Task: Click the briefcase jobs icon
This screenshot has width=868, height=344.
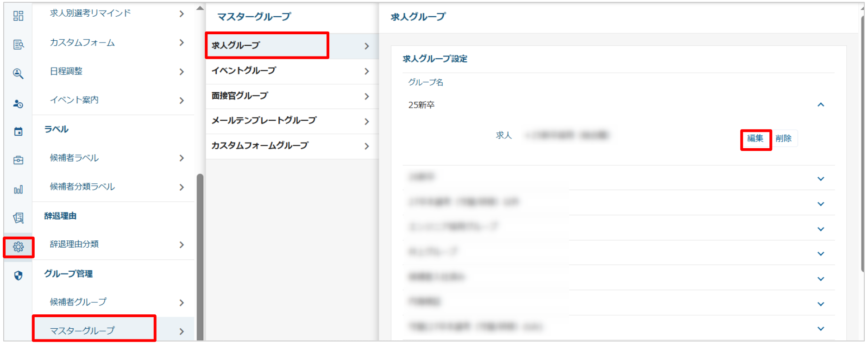Action: pos(18,161)
